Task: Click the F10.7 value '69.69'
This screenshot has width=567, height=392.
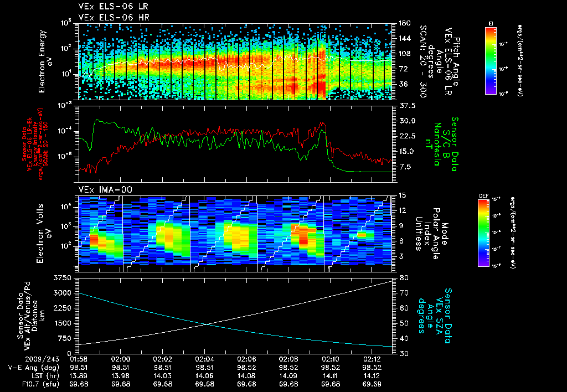Action: pyautogui.click(x=373, y=384)
